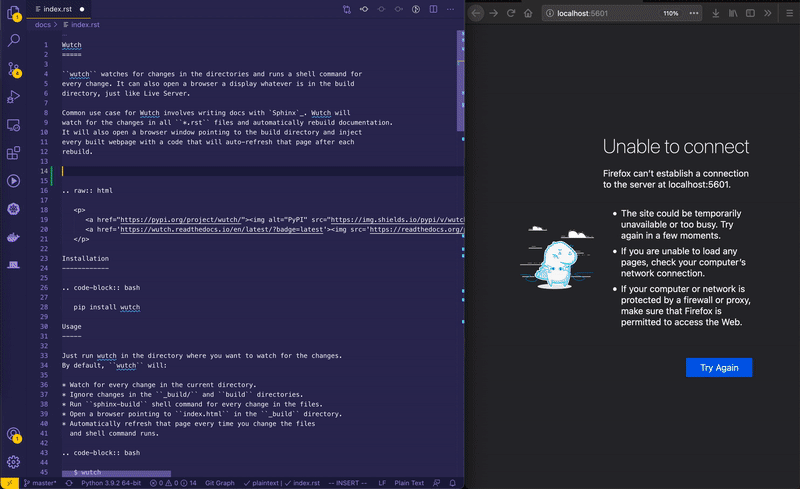Show more Firefox toolbar tools
Image resolution: width=800 pixels, height=489 pixels.
768,13
